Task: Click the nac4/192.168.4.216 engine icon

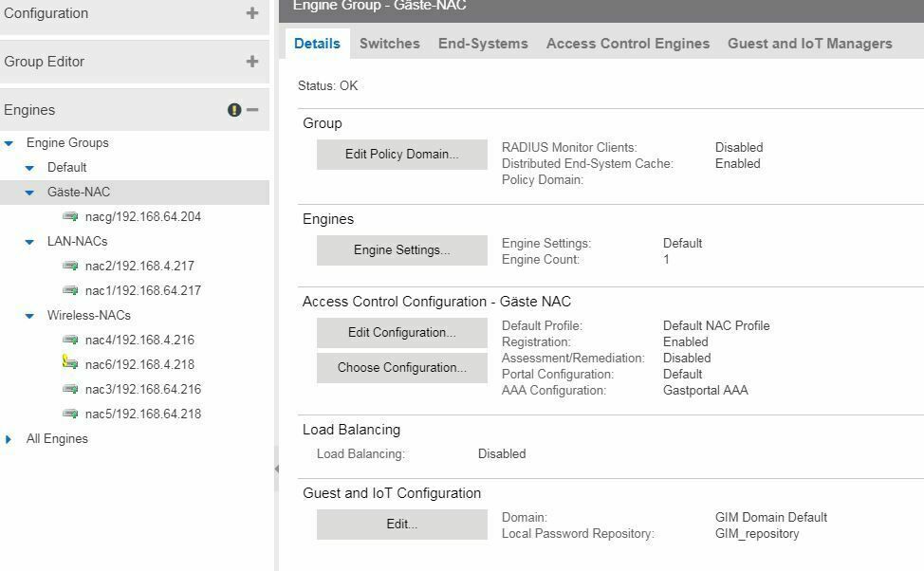Action: coord(70,341)
